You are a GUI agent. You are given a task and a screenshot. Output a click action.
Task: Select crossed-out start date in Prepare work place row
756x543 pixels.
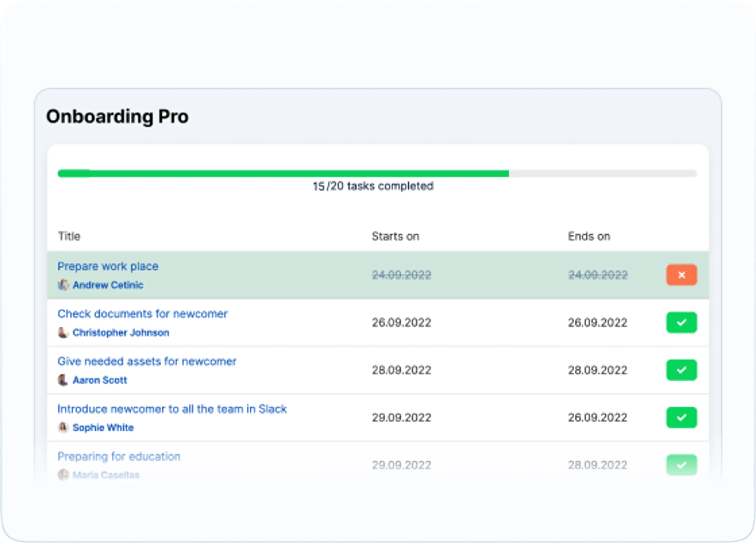[x=401, y=275]
